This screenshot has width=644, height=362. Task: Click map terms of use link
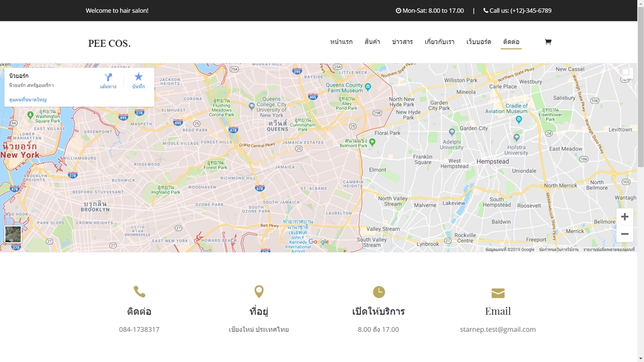(559, 249)
